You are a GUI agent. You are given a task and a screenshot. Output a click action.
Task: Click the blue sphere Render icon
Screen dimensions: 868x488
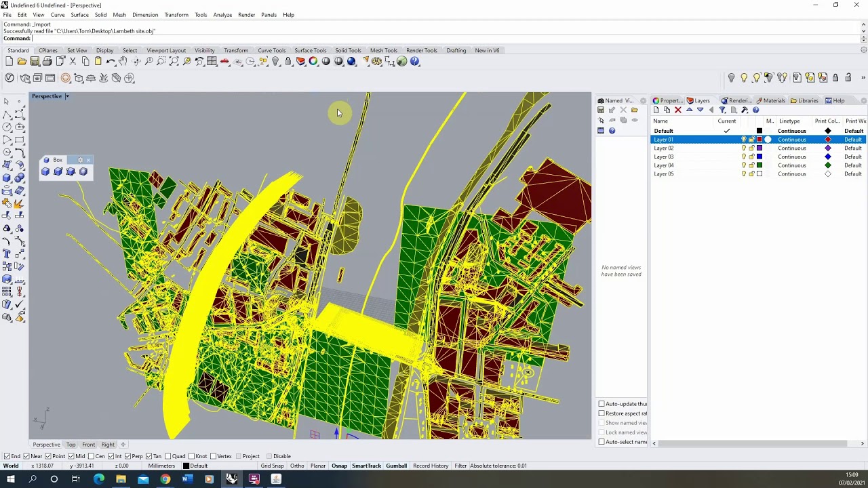point(351,62)
